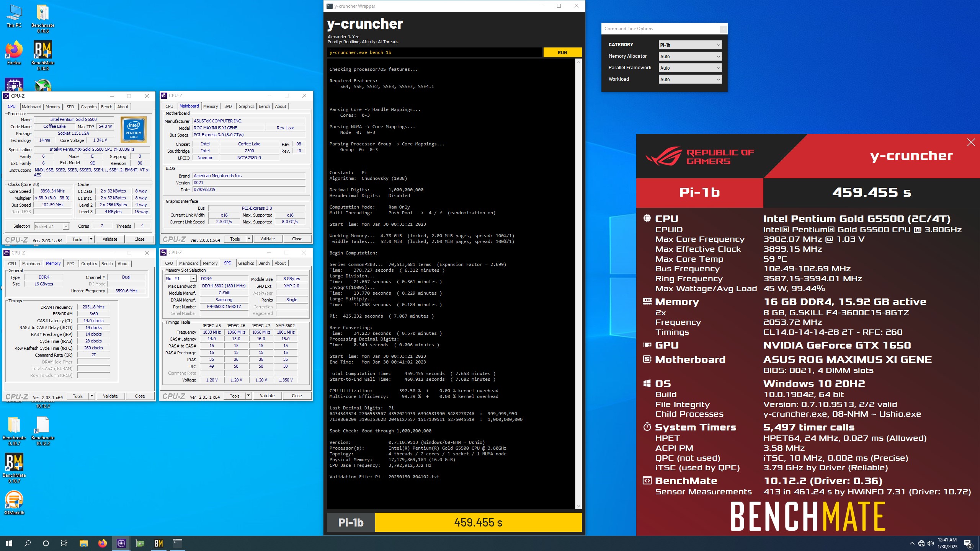Open Task View on the taskbar
Image resolution: width=980 pixels, height=551 pixels.
pos(64,543)
